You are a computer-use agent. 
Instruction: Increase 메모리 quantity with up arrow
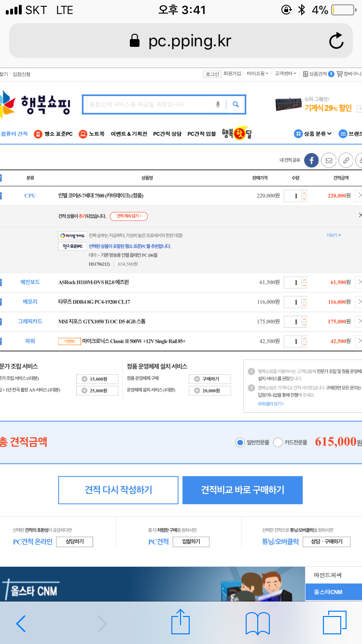[x=304, y=299]
